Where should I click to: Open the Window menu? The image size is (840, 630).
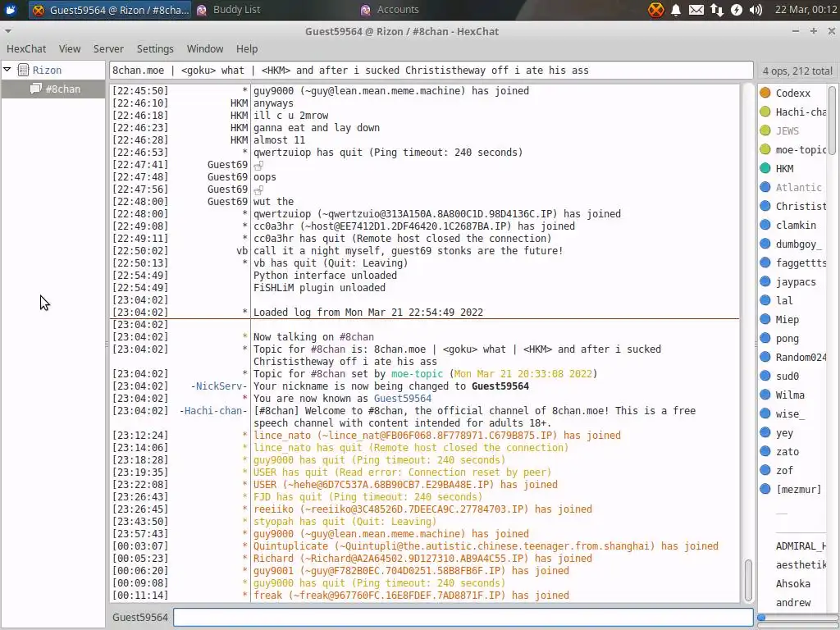[x=204, y=48]
